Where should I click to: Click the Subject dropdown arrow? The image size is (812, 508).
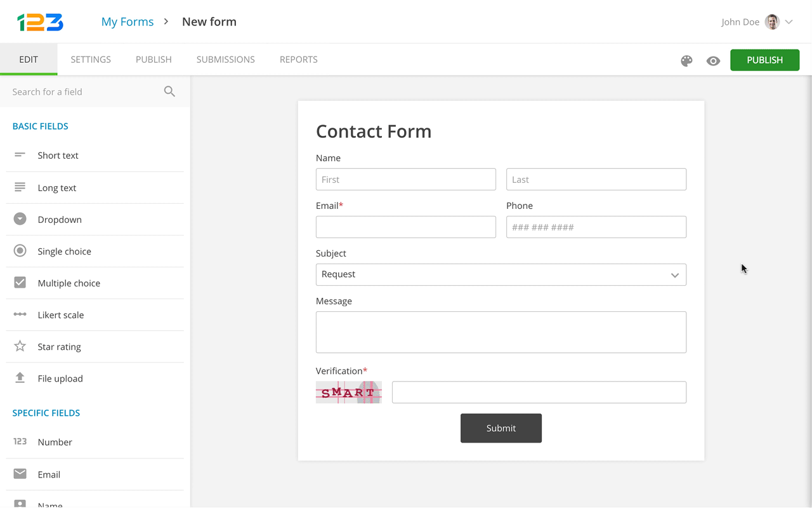tap(675, 275)
